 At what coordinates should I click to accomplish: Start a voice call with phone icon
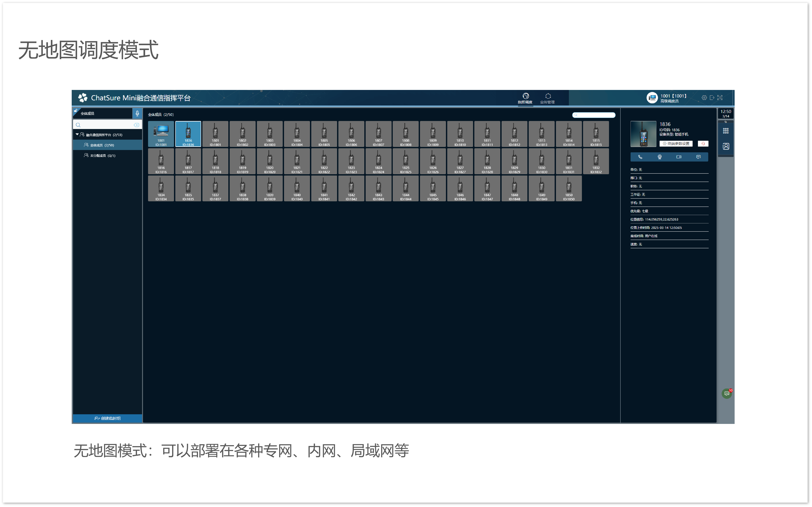pyautogui.click(x=640, y=157)
